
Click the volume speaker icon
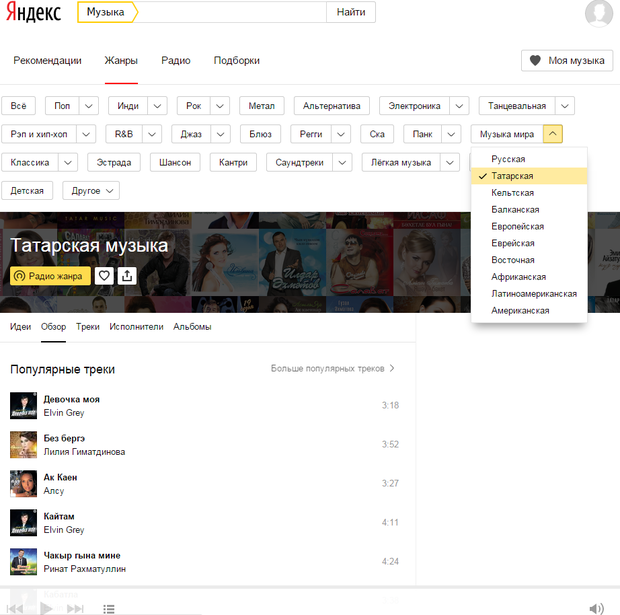(x=596, y=608)
